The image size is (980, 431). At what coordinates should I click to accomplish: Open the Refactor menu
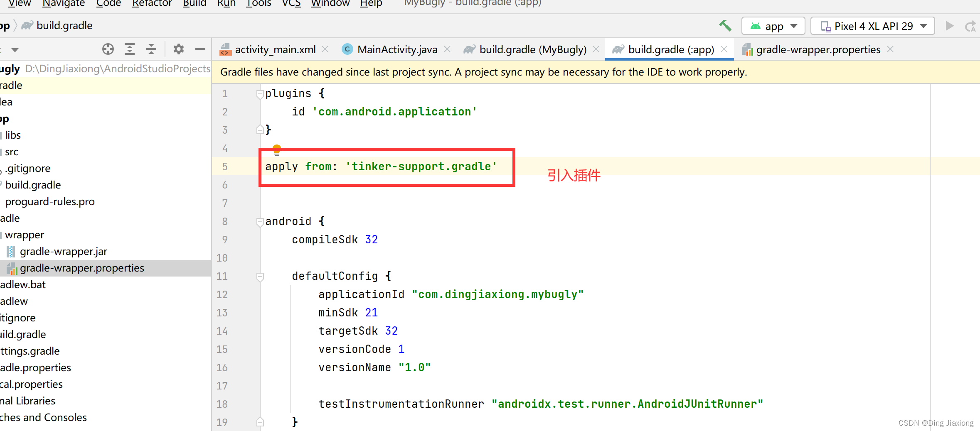pos(152,3)
